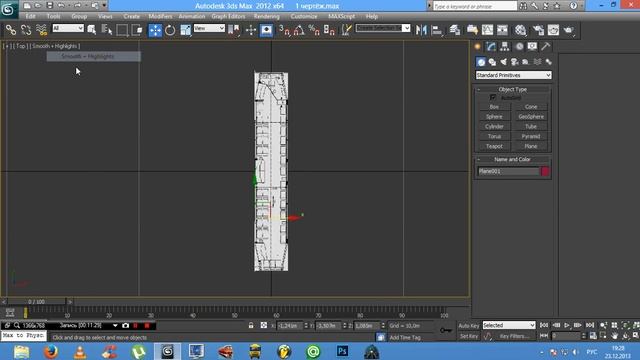Activate the Select and Scale tool
The width and height of the screenshot is (640, 360).
coord(185,30)
